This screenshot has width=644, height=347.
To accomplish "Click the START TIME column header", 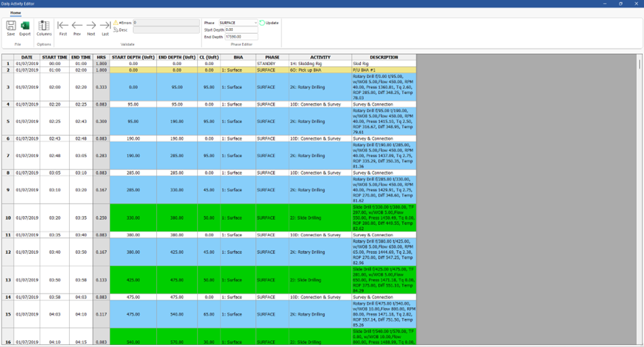I will tap(54, 58).
